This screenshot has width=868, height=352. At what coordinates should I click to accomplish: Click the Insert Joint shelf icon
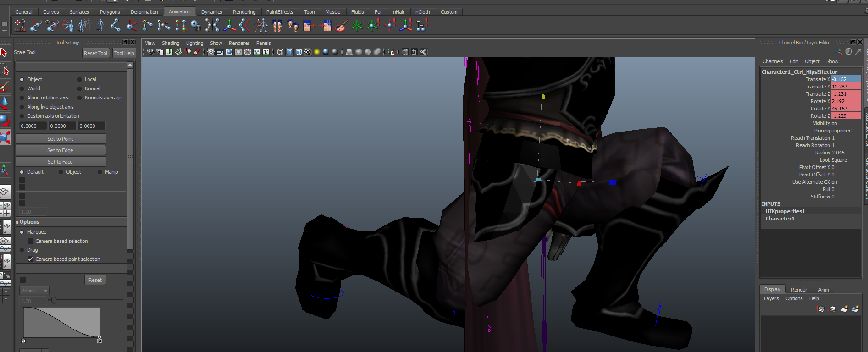(x=147, y=25)
